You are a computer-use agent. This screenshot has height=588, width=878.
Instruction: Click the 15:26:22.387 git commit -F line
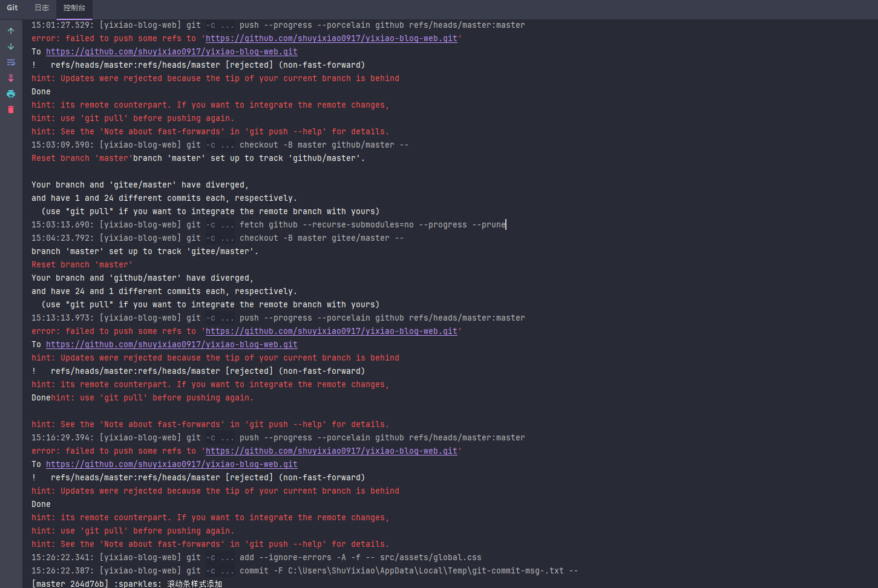click(305, 570)
